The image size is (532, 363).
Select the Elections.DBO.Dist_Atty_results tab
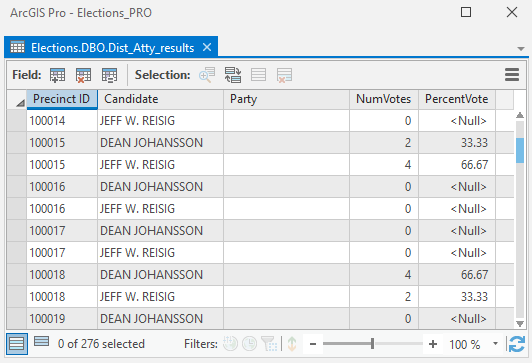click(112, 48)
